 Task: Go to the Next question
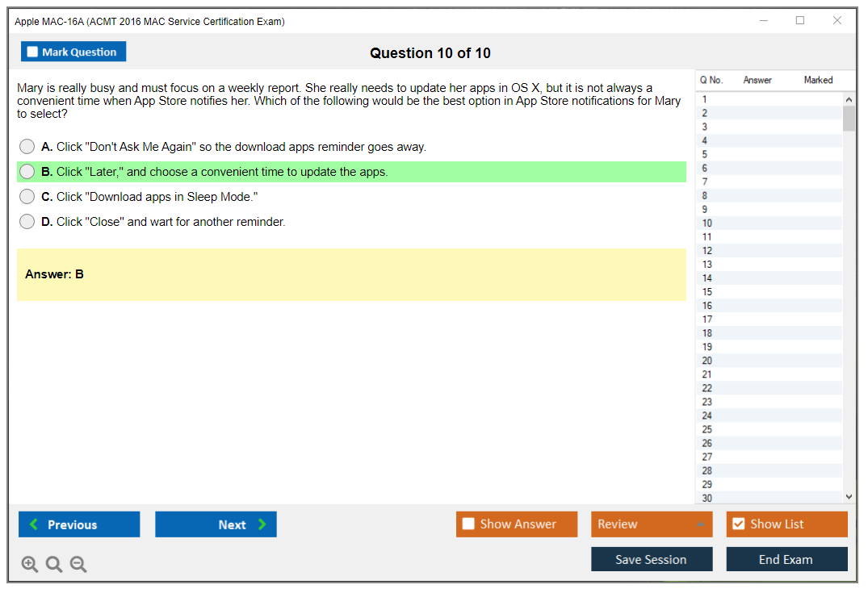pos(216,524)
